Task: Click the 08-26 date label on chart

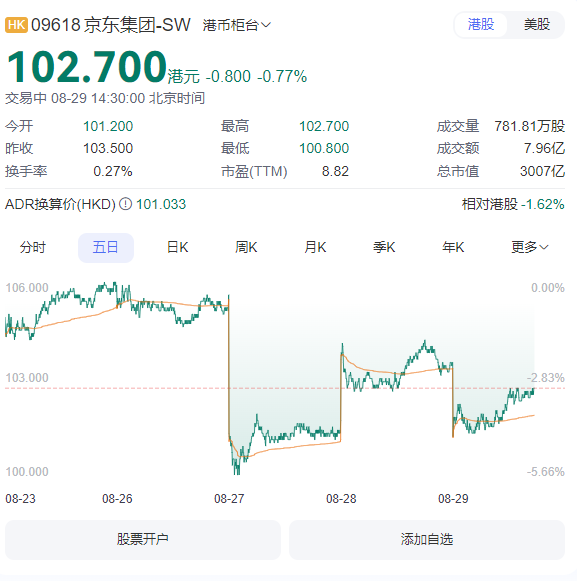Action: pos(117,499)
